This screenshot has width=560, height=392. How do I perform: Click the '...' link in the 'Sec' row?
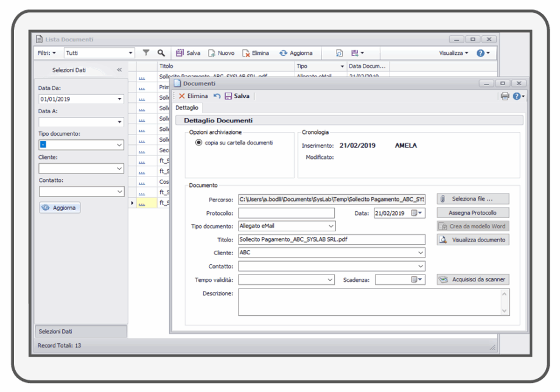click(142, 151)
